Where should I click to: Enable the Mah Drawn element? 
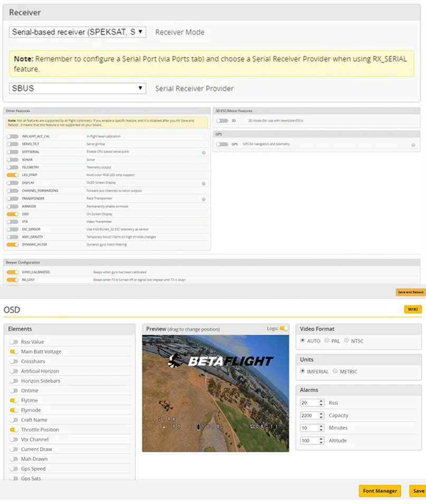click(x=14, y=459)
